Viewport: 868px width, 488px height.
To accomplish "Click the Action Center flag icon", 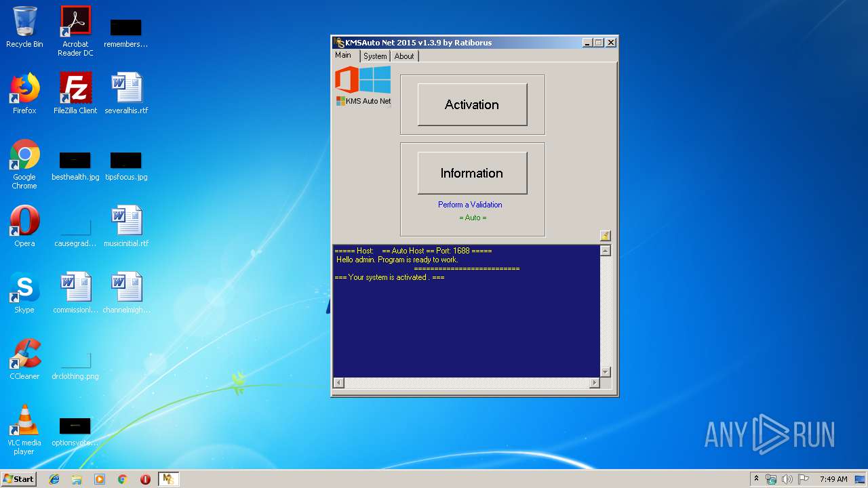I will pos(804,479).
